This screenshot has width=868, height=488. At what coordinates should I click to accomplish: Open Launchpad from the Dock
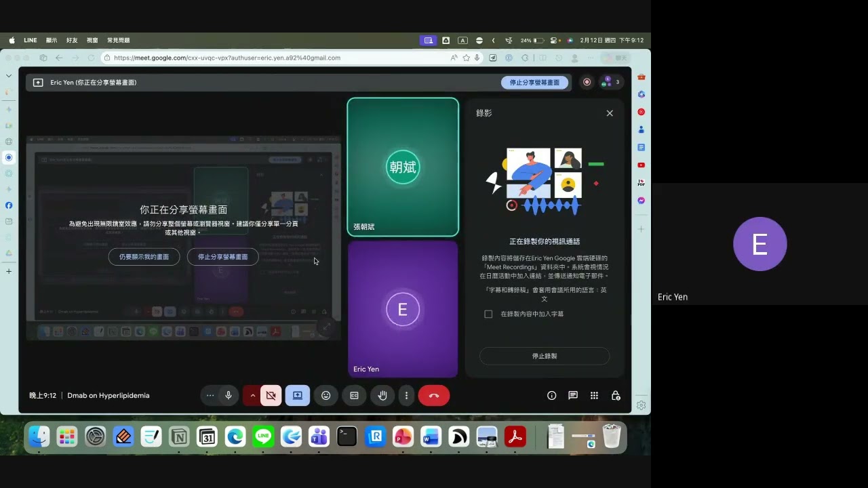tap(67, 436)
